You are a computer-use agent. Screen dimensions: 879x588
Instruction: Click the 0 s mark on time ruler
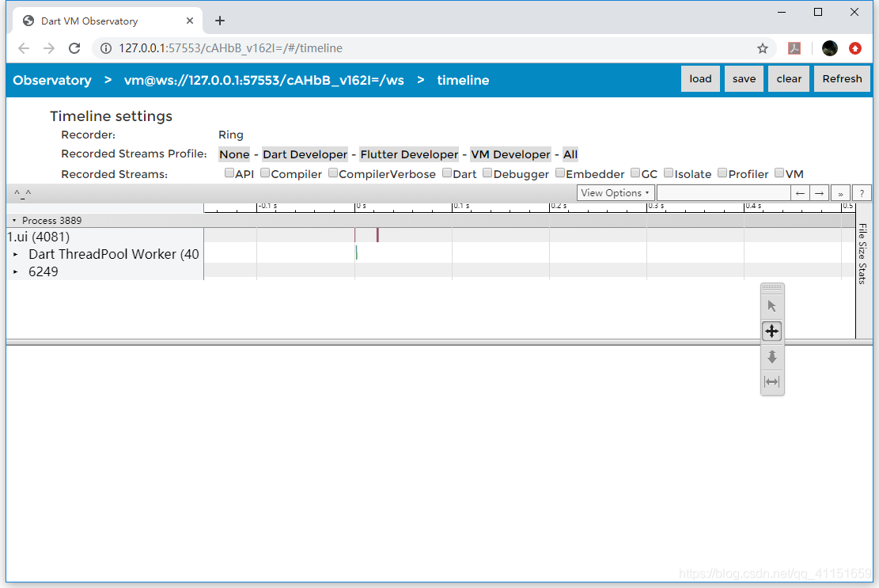[x=361, y=207]
